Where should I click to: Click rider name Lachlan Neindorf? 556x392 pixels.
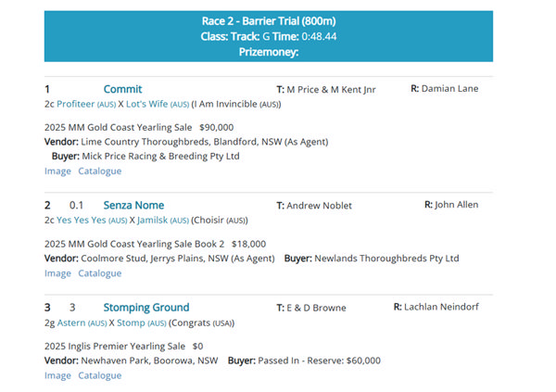[441, 307]
